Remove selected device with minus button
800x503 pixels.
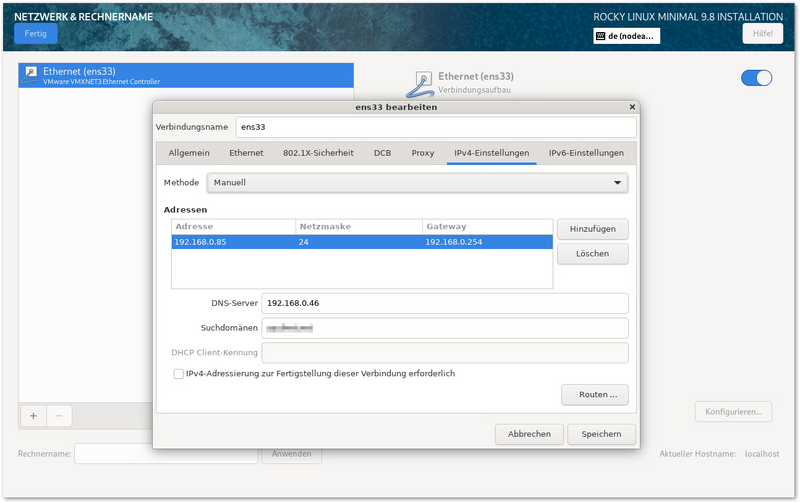tap(59, 416)
